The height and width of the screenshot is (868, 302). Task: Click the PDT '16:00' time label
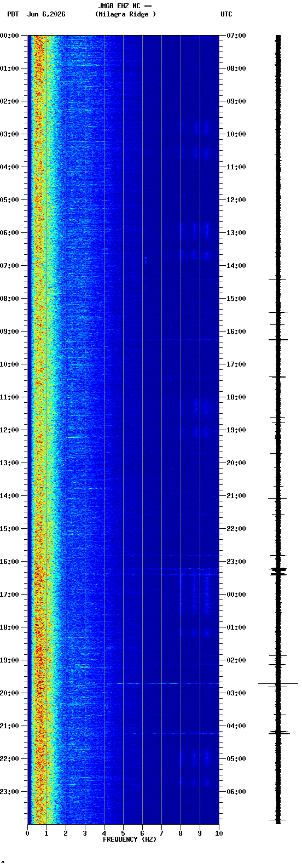pyautogui.click(x=10, y=562)
